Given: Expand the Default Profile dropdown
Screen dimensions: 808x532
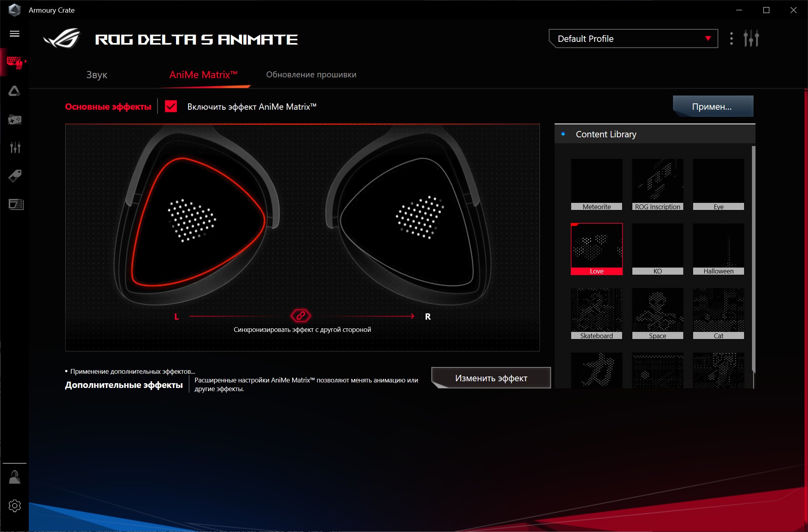Looking at the screenshot, I should (633, 39).
